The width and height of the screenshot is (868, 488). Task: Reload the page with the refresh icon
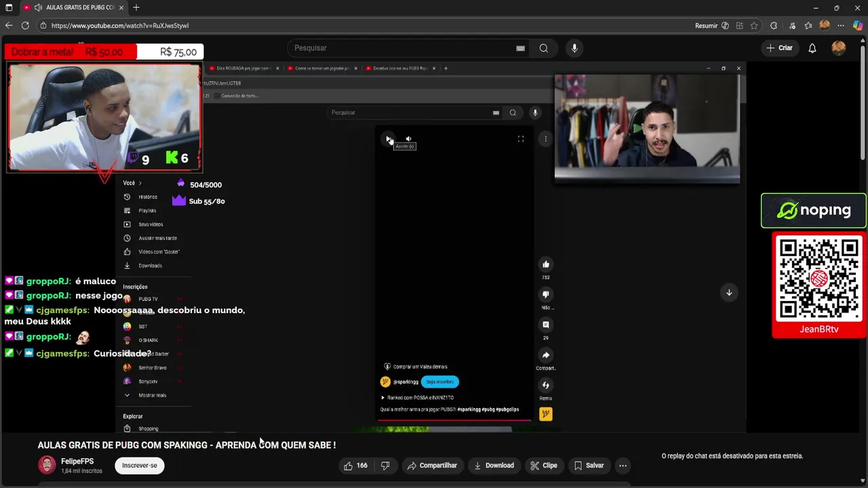tap(25, 26)
